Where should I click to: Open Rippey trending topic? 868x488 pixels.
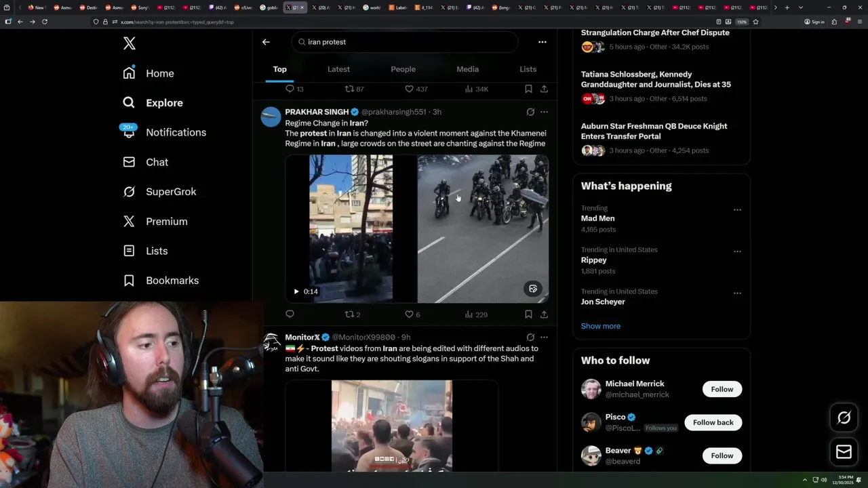point(593,260)
